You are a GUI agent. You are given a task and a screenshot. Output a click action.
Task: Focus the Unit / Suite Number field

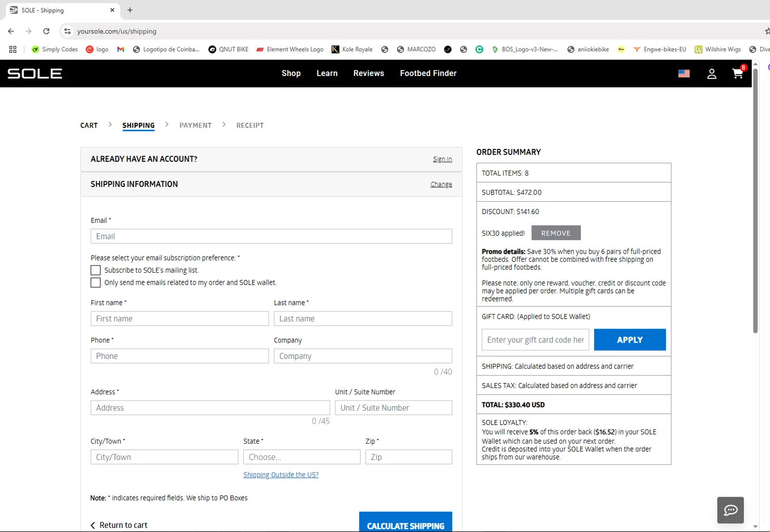(x=394, y=408)
